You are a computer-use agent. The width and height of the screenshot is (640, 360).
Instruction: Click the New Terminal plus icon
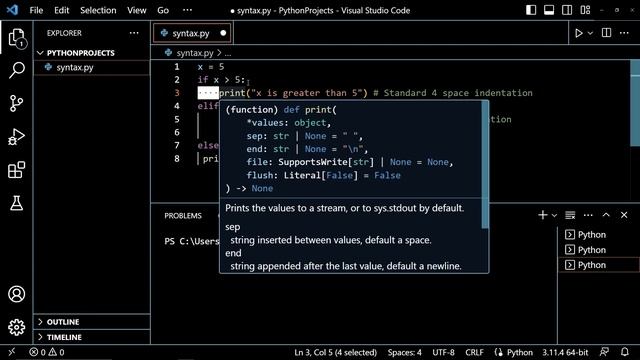pos(542,215)
